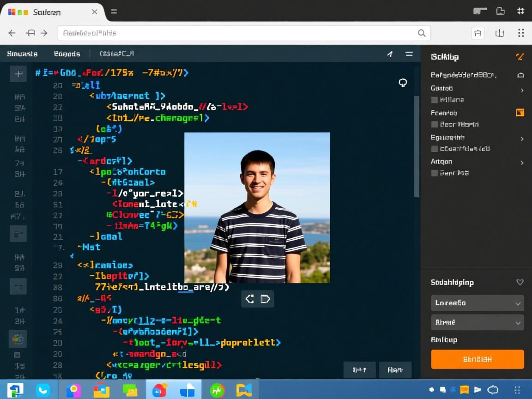Click the heart icon in the lower side panel
This screenshot has width=532, height=399.
pos(520,282)
